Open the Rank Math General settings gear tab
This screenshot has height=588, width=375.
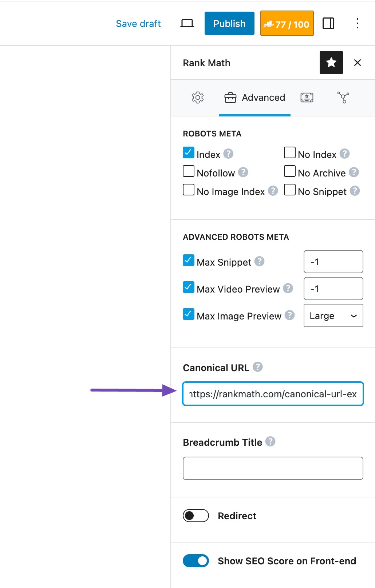click(198, 98)
